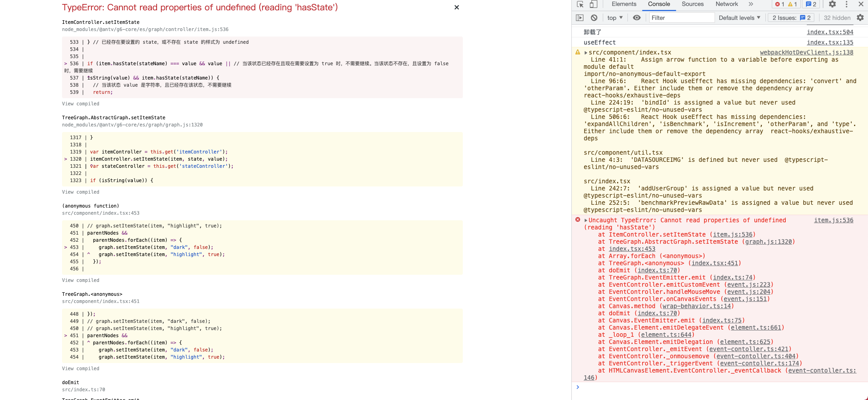Image resolution: width=868 pixels, height=400 pixels.
Task: Switch to the Elements tab
Action: coord(623,4)
